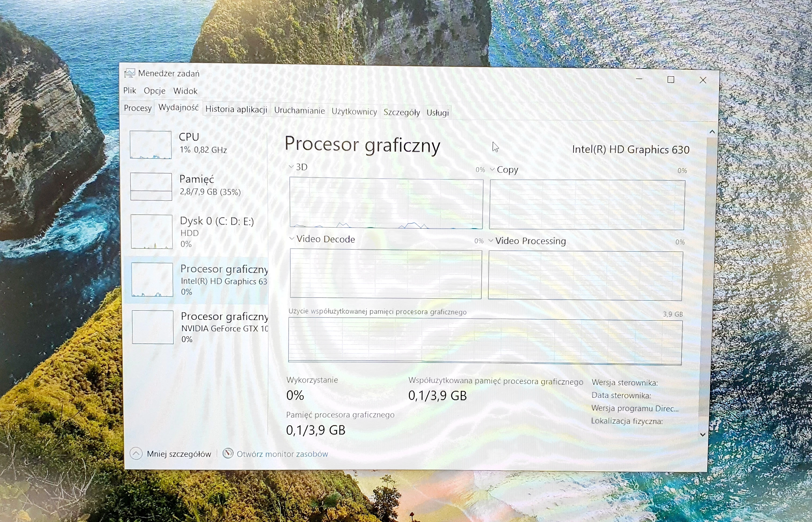
Task: Select the CPU mini graph thumbnail
Action: click(x=151, y=145)
